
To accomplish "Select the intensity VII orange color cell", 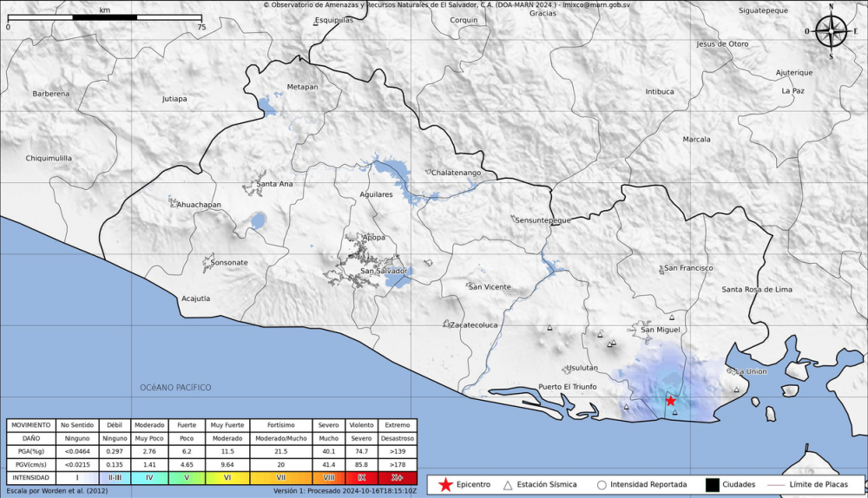I will (x=280, y=478).
